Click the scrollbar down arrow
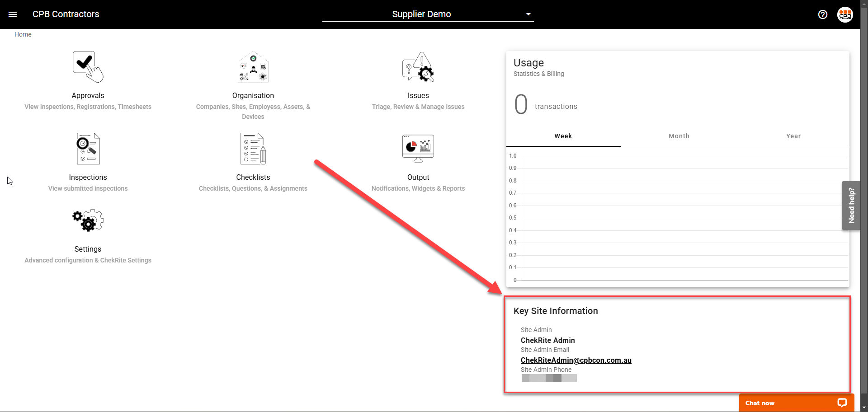This screenshot has width=868, height=412. pos(864,407)
